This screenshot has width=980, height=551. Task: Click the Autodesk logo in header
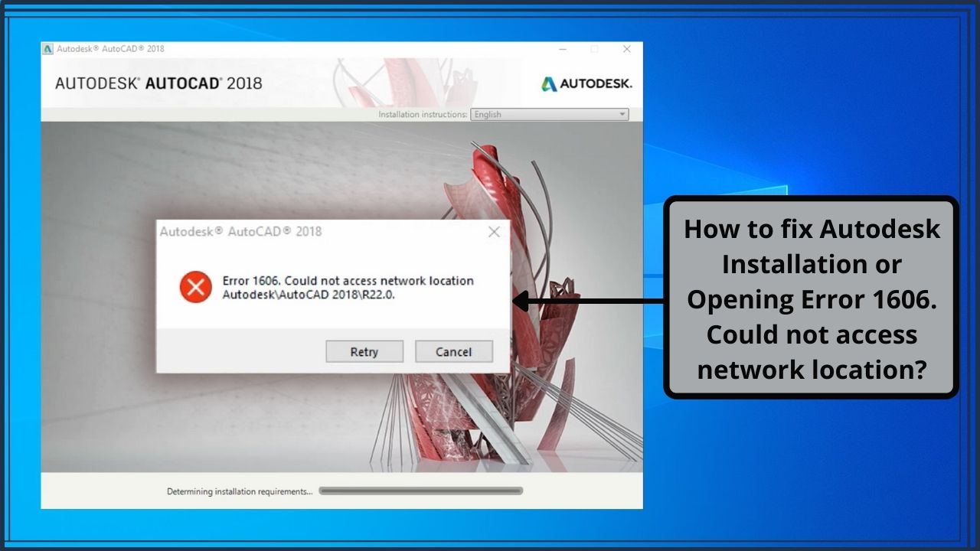[586, 83]
